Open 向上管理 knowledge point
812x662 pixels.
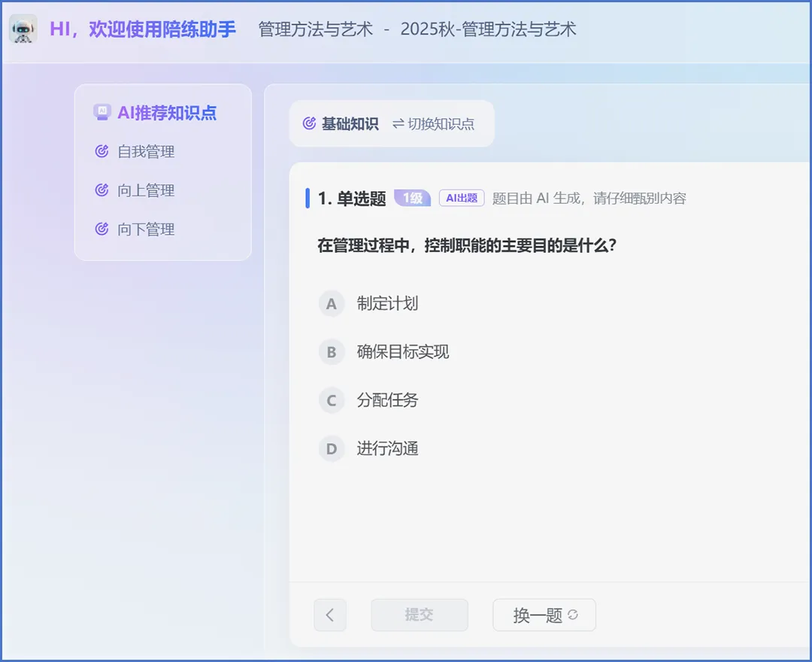tap(146, 191)
